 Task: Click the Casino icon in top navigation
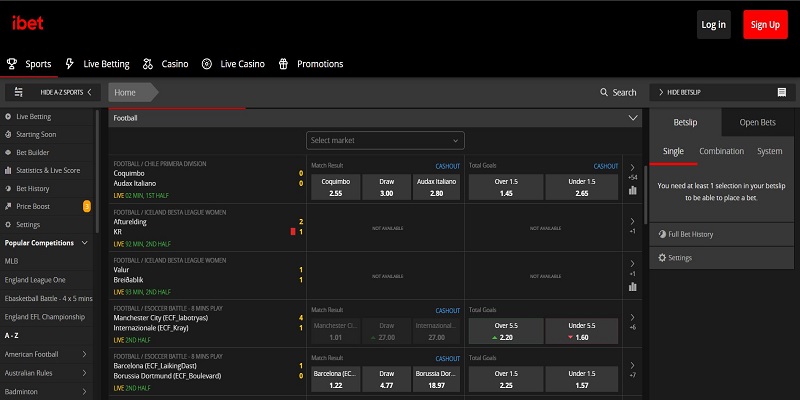tap(148, 64)
